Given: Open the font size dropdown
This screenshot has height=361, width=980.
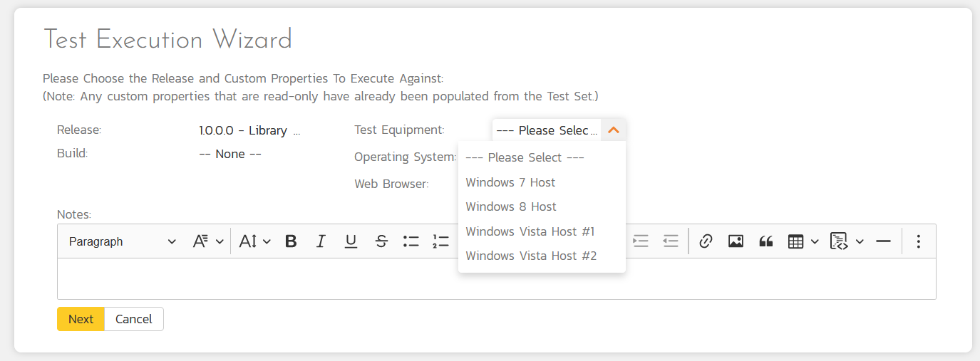Looking at the screenshot, I should pyautogui.click(x=254, y=241).
